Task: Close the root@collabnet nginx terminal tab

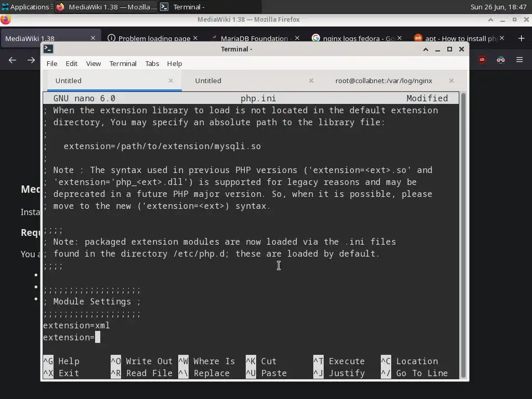Action: tap(451, 81)
